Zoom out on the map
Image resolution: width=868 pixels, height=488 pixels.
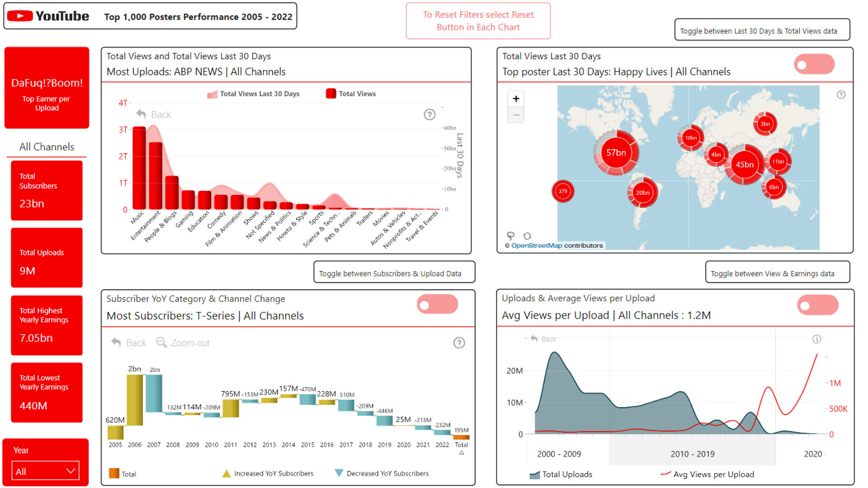point(516,115)
